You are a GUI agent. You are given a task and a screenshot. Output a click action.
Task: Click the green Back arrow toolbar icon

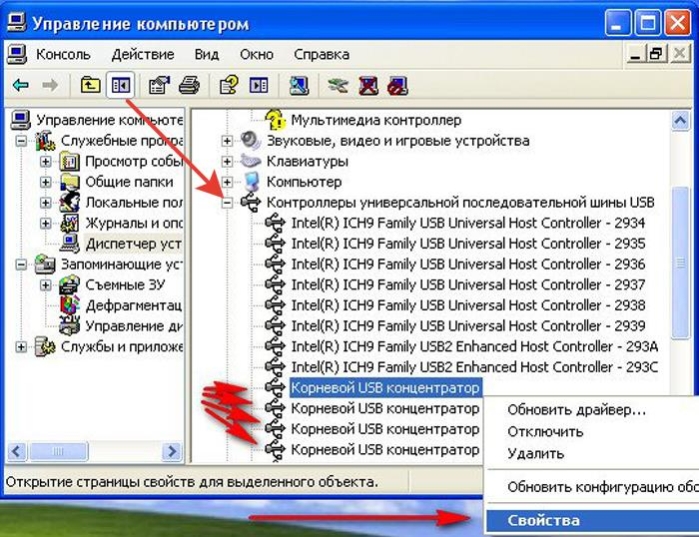(21, 85)
